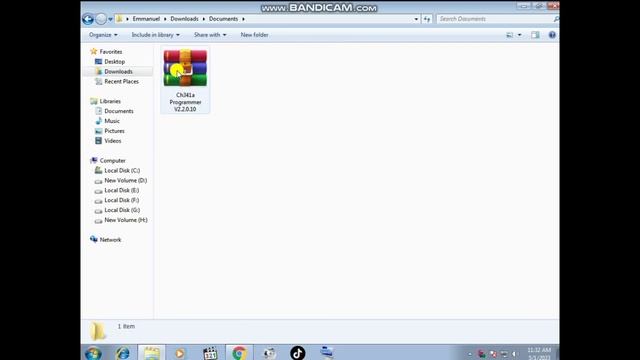The width and height of the screenshot is (640, 360).
Task: Open Windows Media Player from taskbar
Action: coord(180,353)
